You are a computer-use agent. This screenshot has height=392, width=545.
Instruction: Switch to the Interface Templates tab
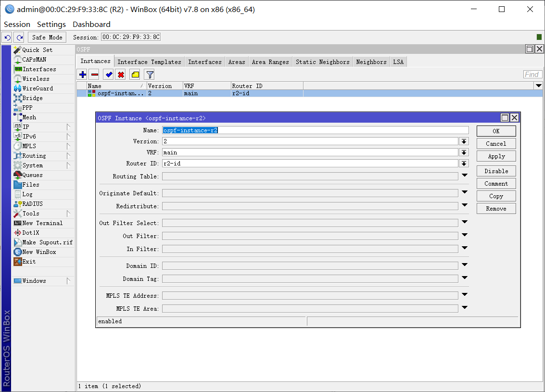(x=149, y=62)
